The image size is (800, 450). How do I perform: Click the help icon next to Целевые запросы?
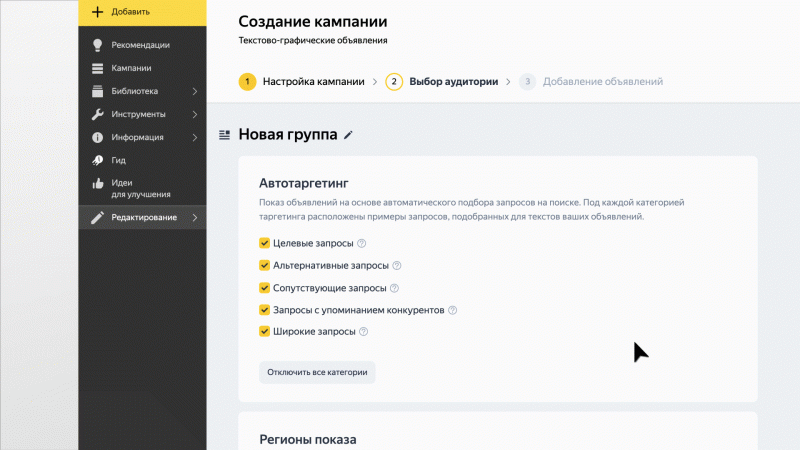(362, 243)
